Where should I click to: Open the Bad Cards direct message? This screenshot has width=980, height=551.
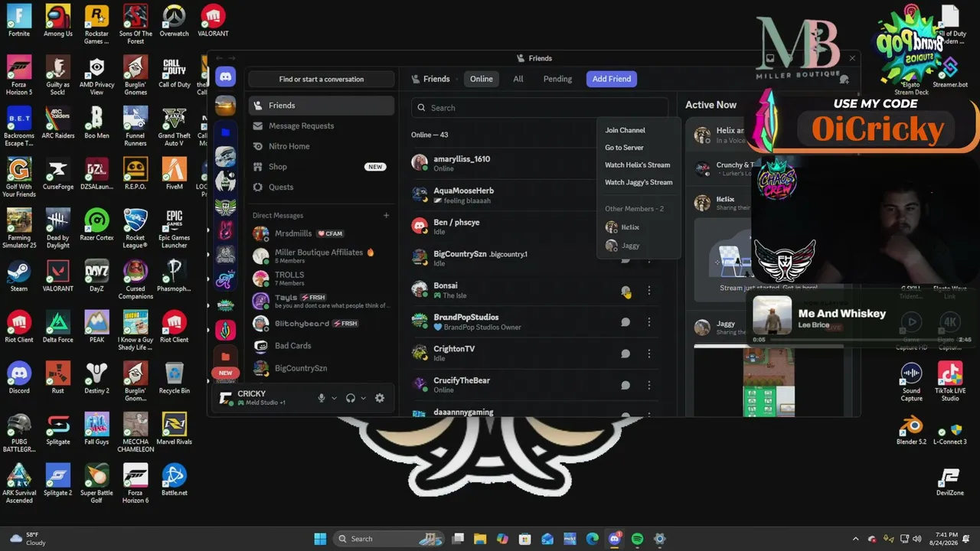click(x=322, y=346)
